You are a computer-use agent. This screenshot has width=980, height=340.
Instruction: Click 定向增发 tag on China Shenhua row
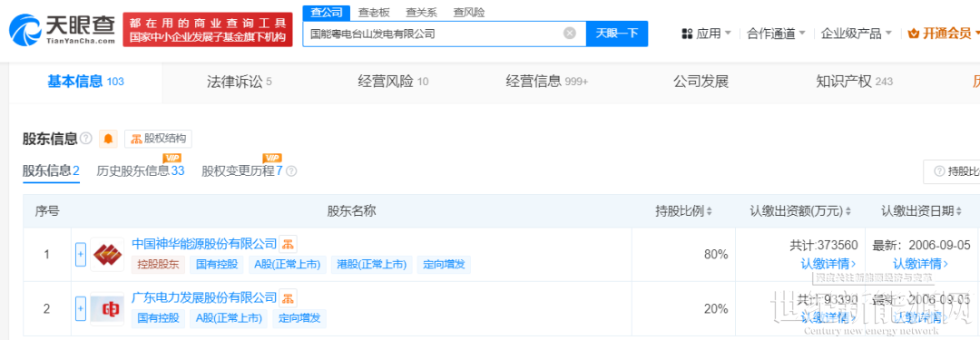click(445, 265)
